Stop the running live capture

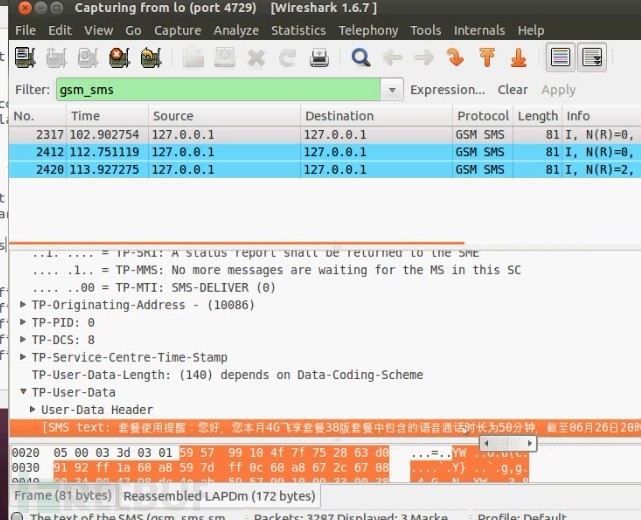(x=119, y=57)
